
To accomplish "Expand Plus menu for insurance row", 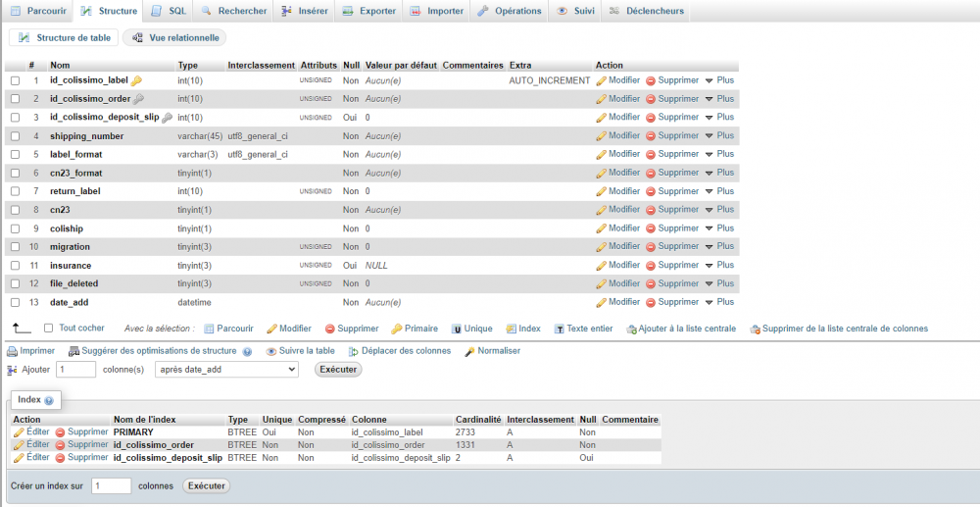I will [x=719, y=265].
